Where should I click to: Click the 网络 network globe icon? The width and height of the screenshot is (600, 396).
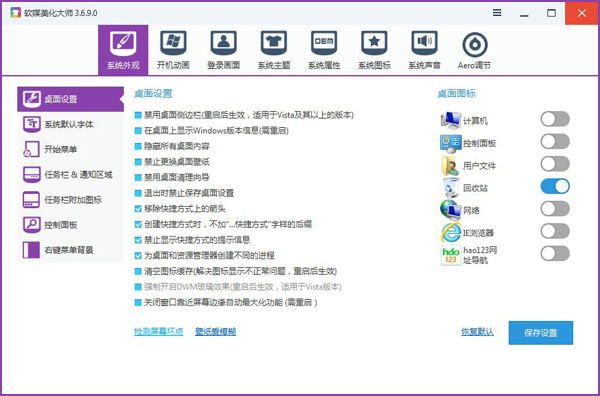(x=450, y=210)
